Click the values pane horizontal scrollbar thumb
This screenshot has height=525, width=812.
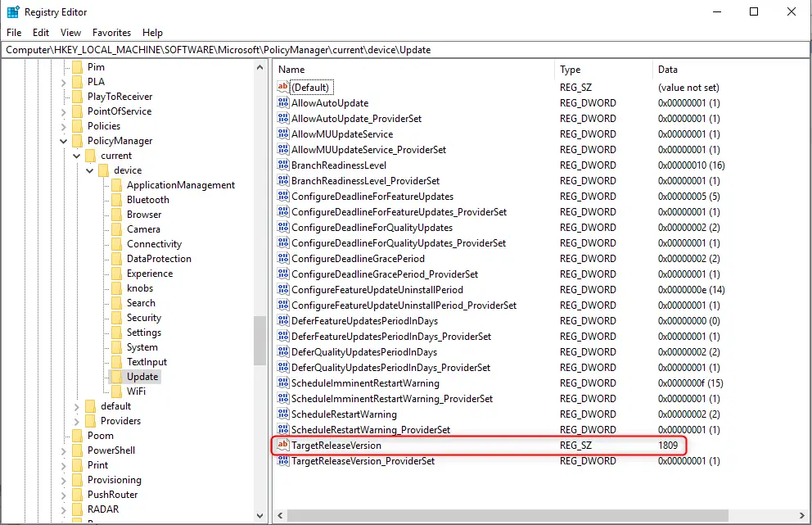coord(508,516)
